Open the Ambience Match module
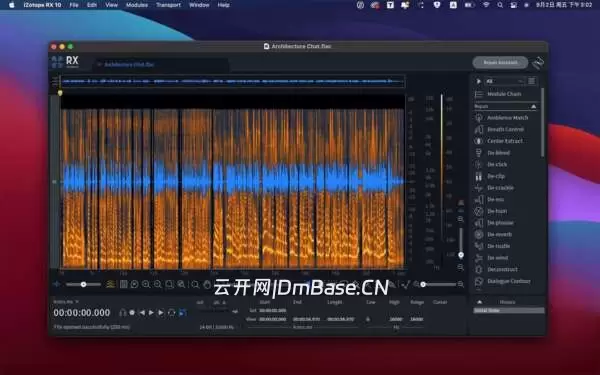The height and width of the screenshot is (375, 600). [x=507, y=118]
